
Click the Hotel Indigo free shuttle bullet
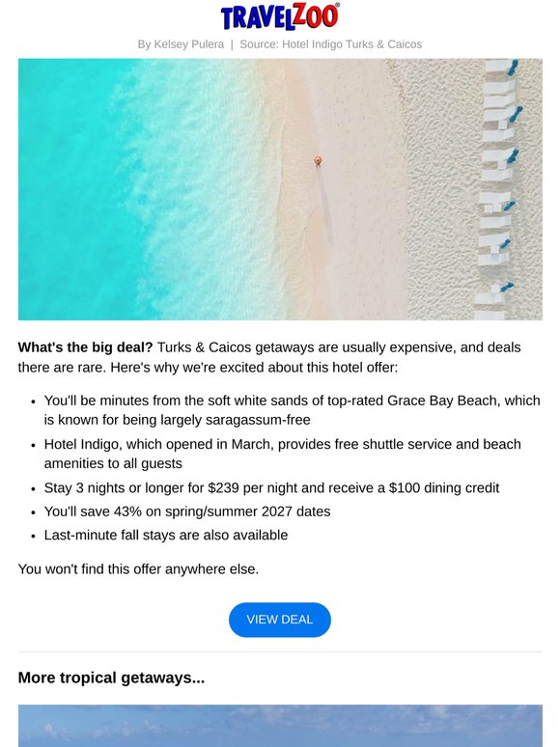(283, 454)
